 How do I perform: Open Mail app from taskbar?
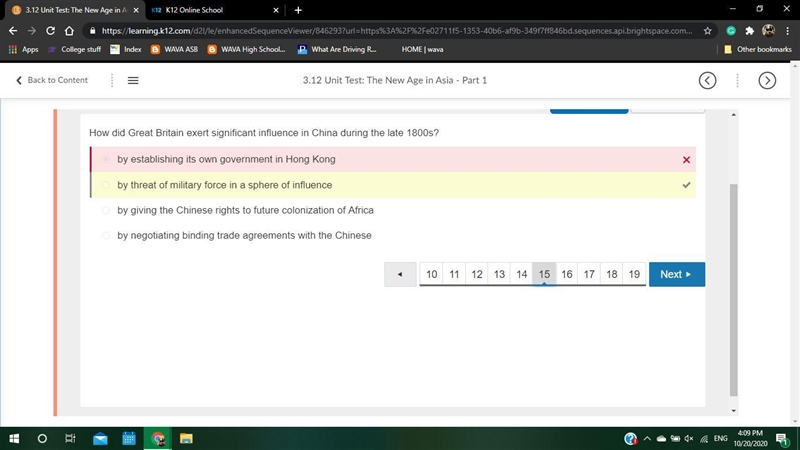pyautogui.click(x=100, y=439)
